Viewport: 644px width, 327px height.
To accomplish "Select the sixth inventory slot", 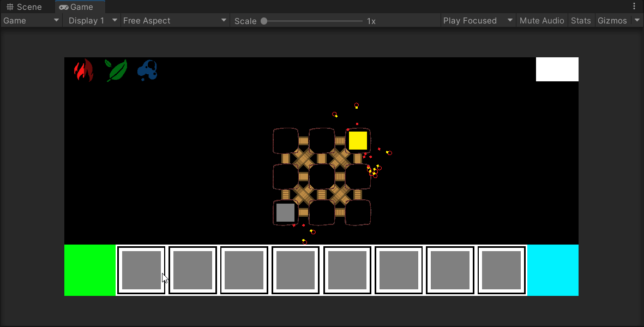I will point(399,270).
